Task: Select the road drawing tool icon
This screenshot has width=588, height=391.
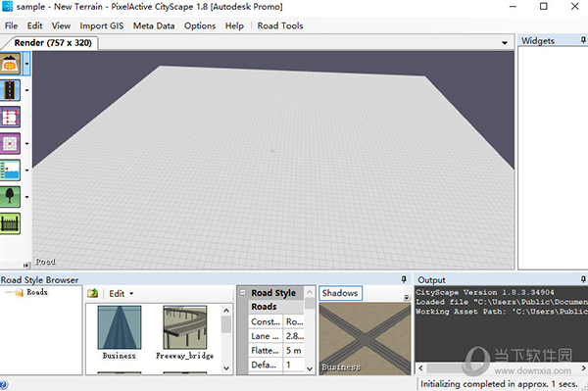Action: pos(10,90)
